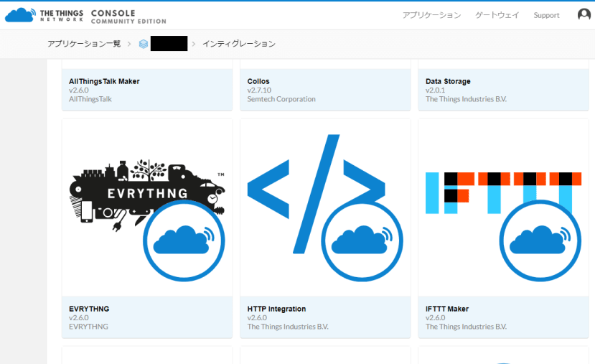Choose the AllThingsTalk Maker card title
The height and width of the screenshot is (364, 595).
[104, 81]
